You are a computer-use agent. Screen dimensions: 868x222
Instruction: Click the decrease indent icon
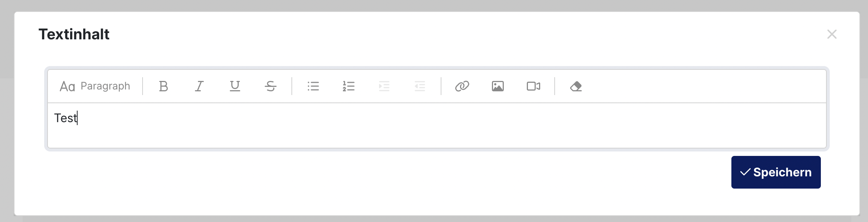click(x=420, y=86)
